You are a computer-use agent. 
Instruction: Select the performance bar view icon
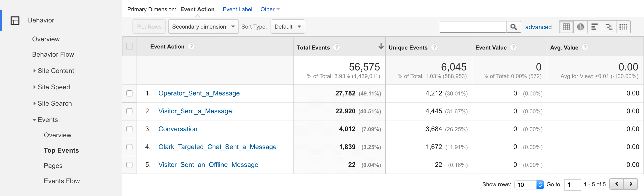pos(595,27)
